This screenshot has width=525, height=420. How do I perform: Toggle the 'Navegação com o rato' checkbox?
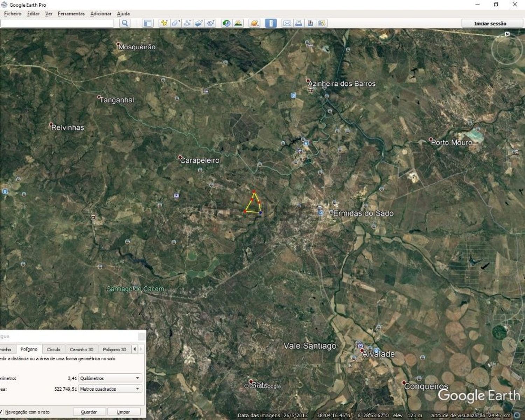click(2, 412)
